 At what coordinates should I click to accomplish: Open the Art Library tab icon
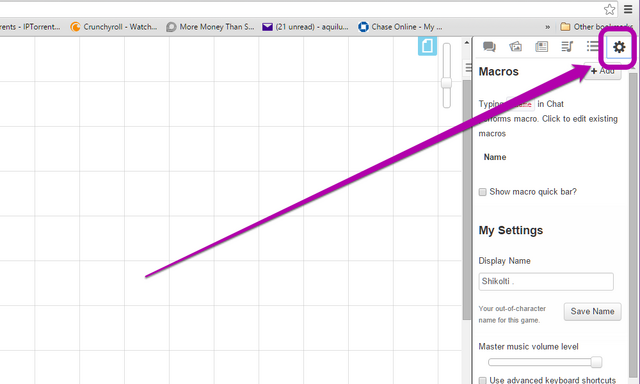coord(515,47)
